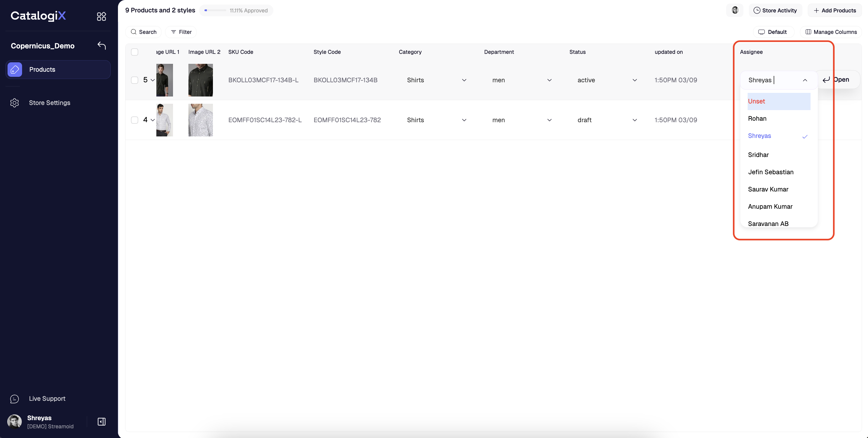868x438 pixels.
Task: Click the user avatar in top bar
Action: (735, 10)
